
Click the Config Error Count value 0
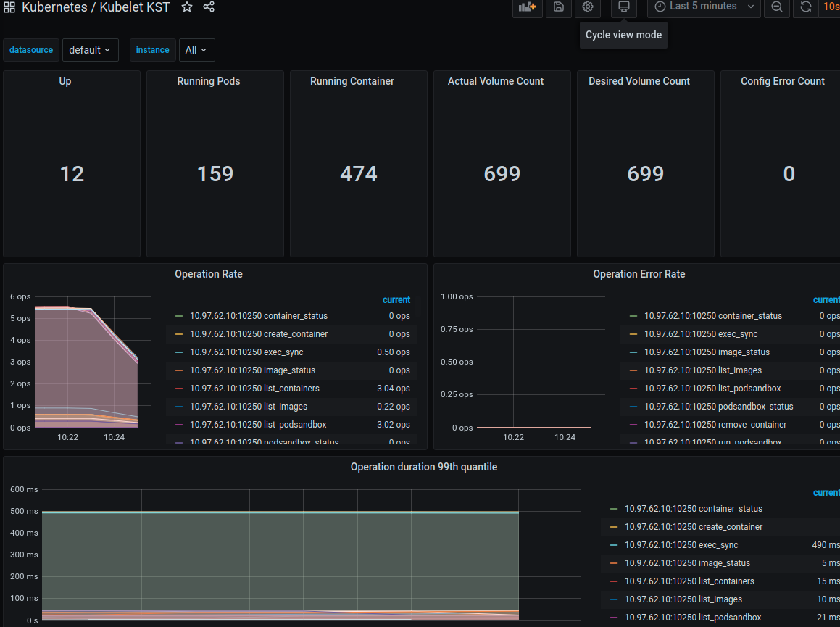pos(789,174)
